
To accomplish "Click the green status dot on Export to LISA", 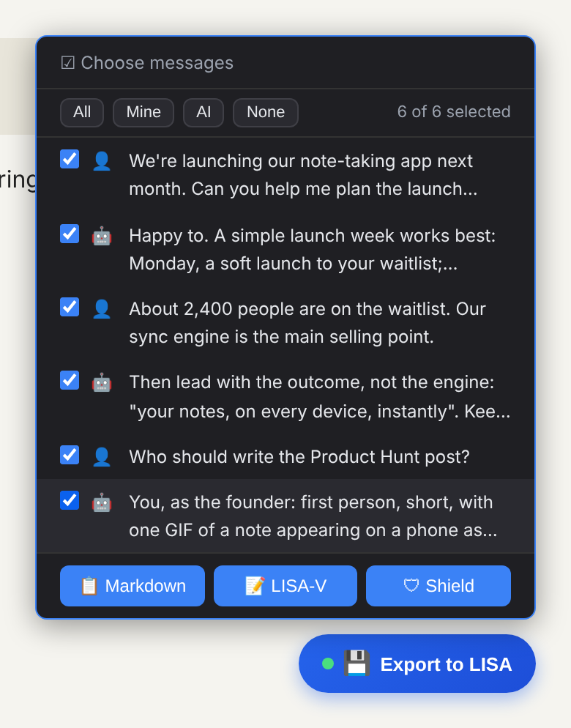I will 328,664.
